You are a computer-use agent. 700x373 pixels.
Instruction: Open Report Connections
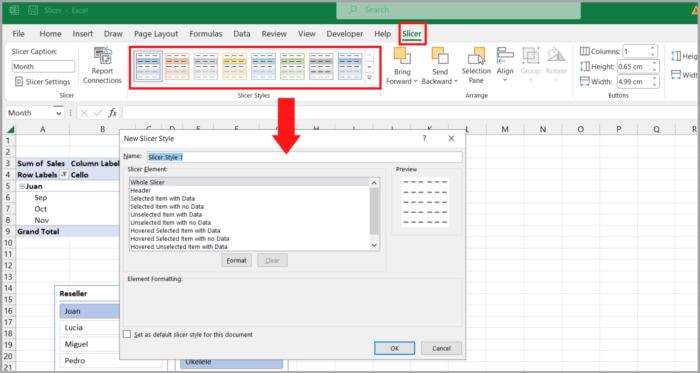pyautogui.click(x=102, y=66)
